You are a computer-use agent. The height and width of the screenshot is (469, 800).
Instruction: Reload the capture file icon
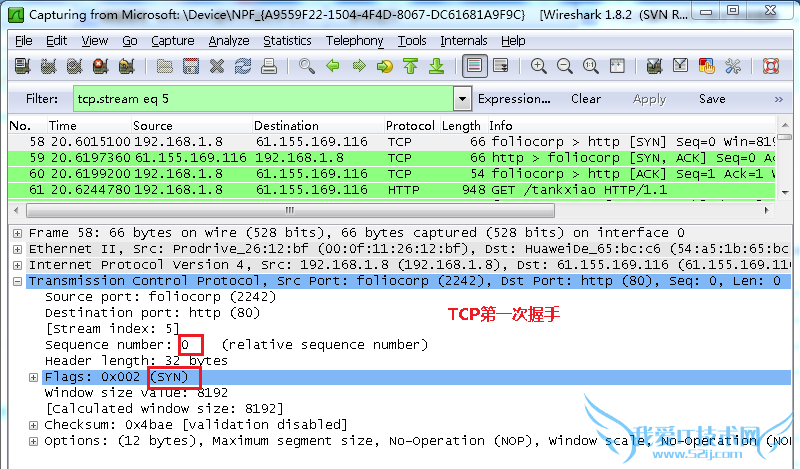tap(243, 66)
